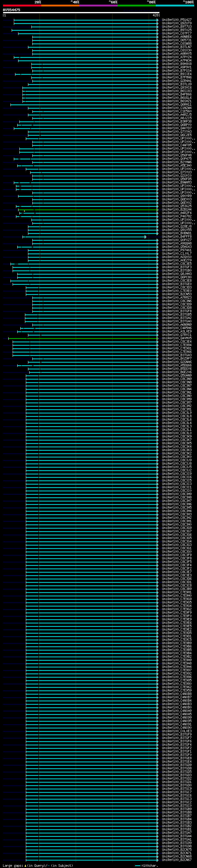Select label UniRef100_Q8JHH3
This screenshot has width=197, height=868.
pyautogui.click(x=176, y=274)
